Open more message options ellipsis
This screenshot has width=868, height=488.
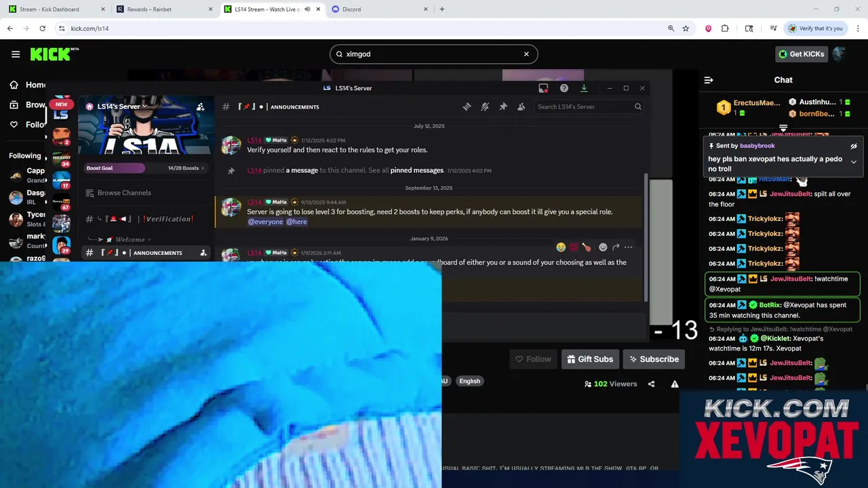tap(629, 247)
